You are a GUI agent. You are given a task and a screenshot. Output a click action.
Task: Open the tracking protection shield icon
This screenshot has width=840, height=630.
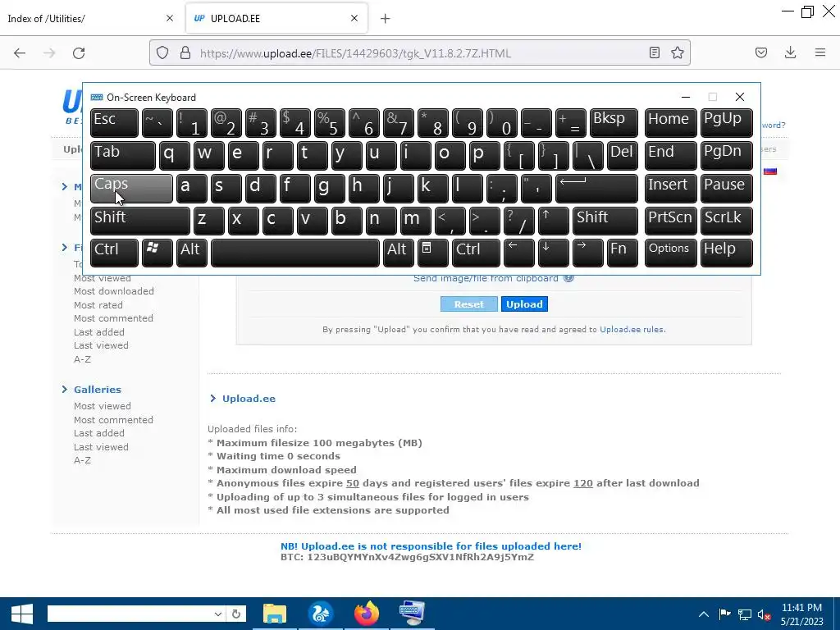162,52
